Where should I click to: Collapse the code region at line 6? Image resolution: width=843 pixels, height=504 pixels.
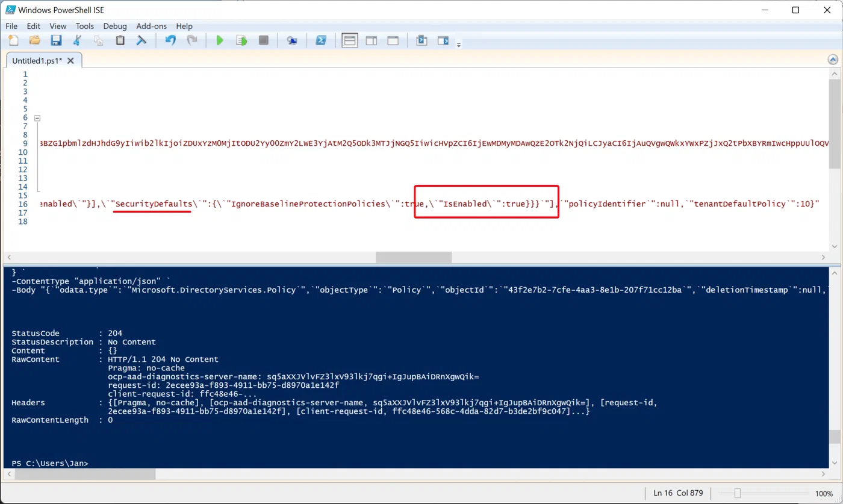[37, 118]
